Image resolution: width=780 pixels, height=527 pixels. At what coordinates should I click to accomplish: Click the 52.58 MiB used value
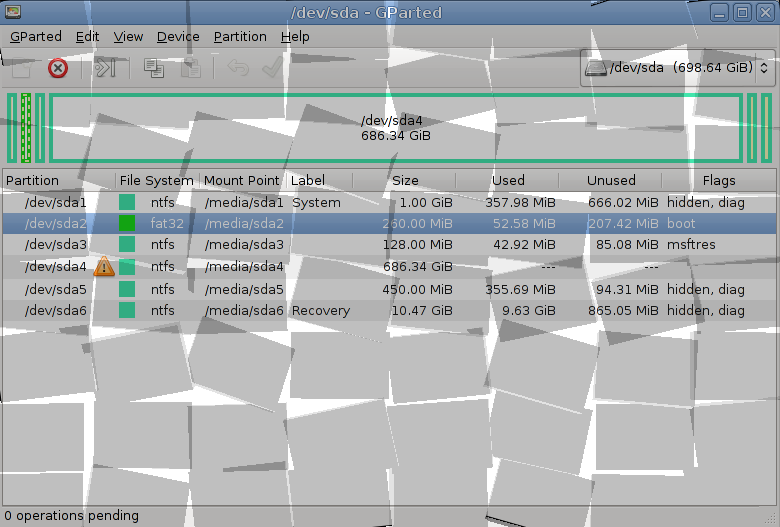point(524,223)
